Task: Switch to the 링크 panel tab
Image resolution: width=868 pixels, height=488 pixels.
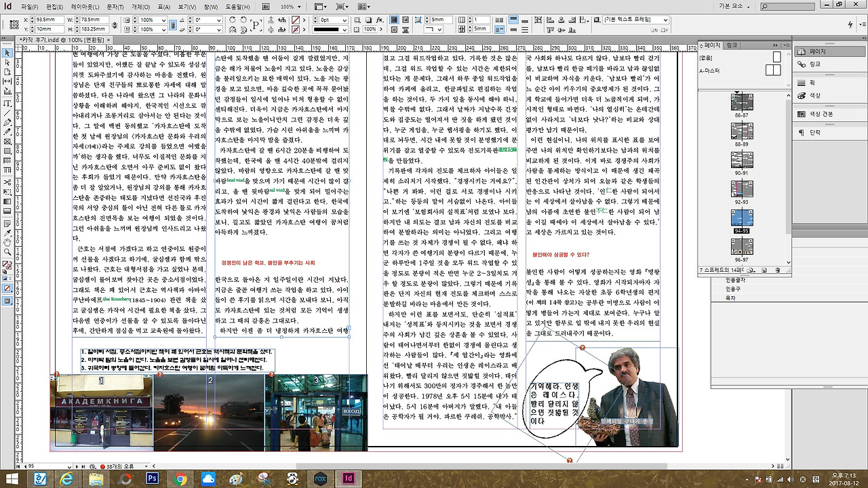Action: pyautogui.click(x=732, y=45)
